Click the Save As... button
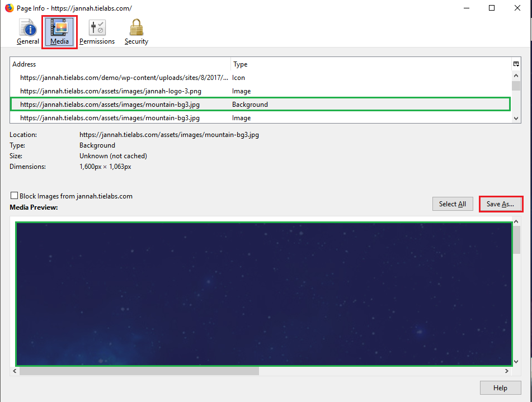 coord(500,204)
